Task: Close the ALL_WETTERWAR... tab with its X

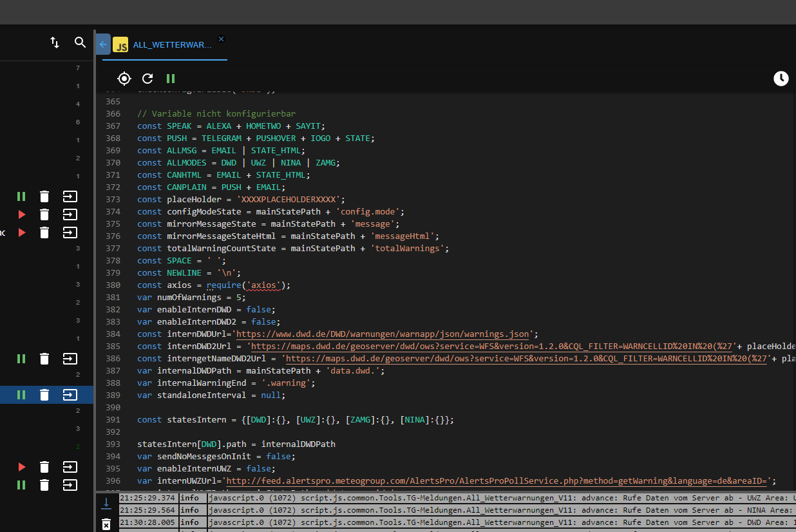Action: coord(221,39)
